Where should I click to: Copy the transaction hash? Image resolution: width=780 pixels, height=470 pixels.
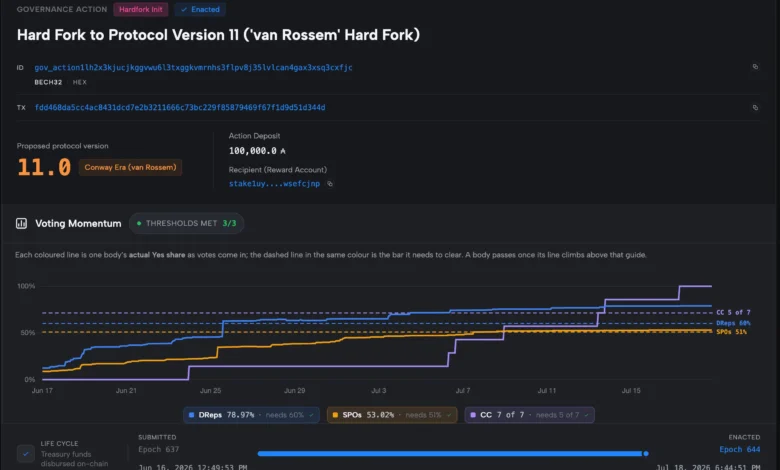[755, 107]
